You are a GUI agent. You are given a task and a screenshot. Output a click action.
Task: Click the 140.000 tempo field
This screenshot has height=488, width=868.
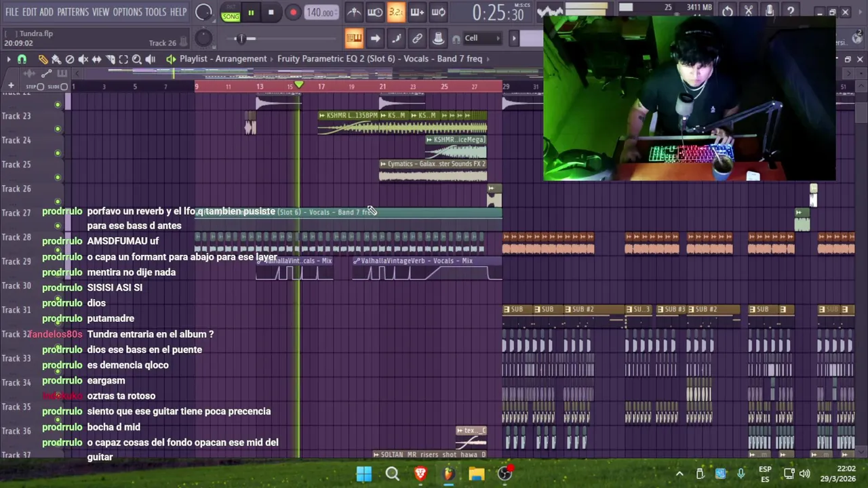[320, 12]
